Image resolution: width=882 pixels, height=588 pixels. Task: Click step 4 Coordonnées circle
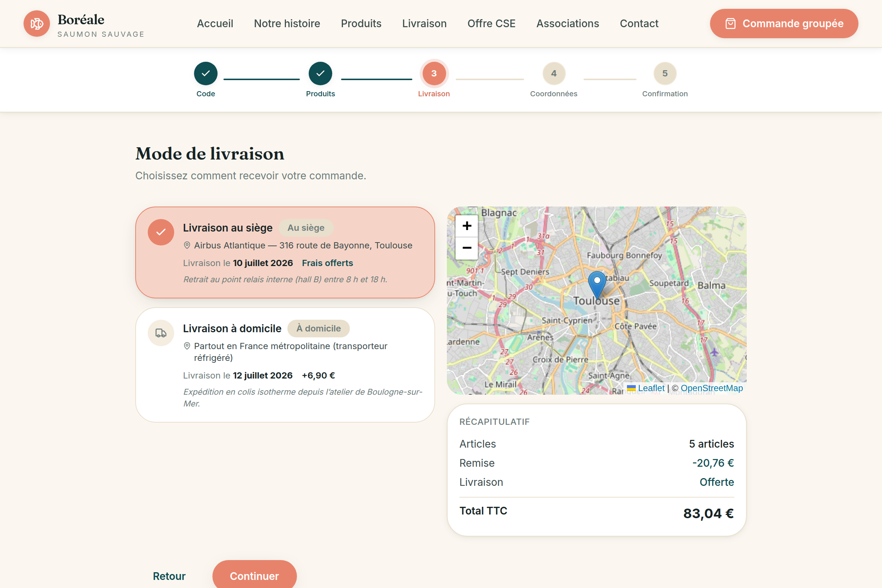pyautogui.click(x=554, y=73)
